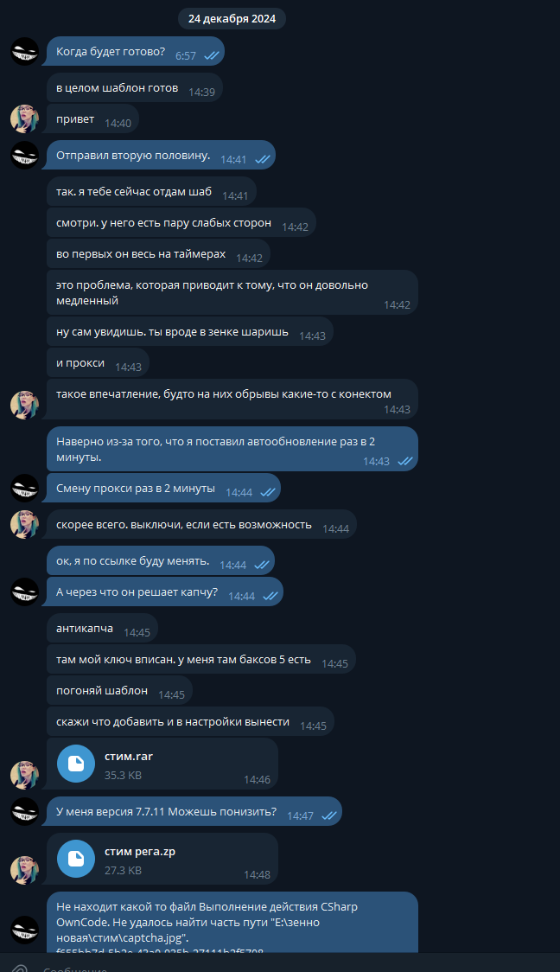This screenshot has width=560, height=972.
Task: Click the стим рега.zp file name
Action: [x=140, y=852]
